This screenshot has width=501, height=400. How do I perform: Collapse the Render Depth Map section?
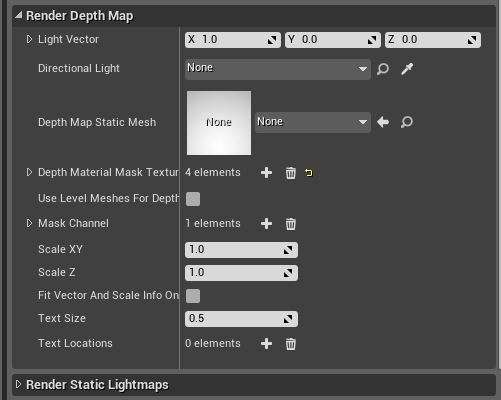tap(19, 15)
